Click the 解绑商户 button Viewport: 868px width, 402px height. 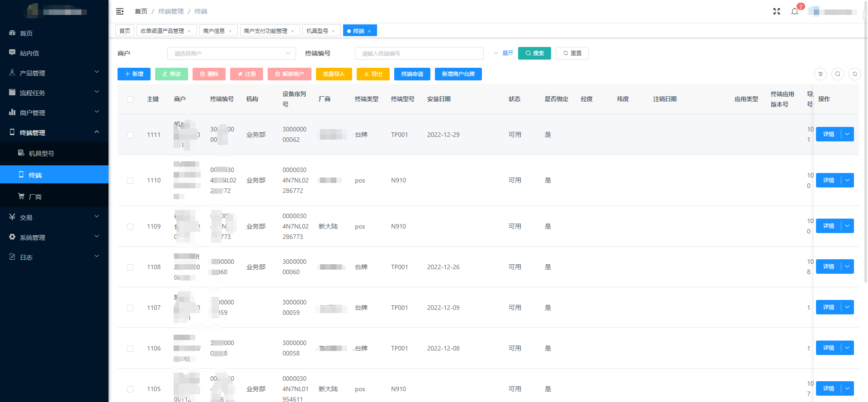tap(289, 74)
